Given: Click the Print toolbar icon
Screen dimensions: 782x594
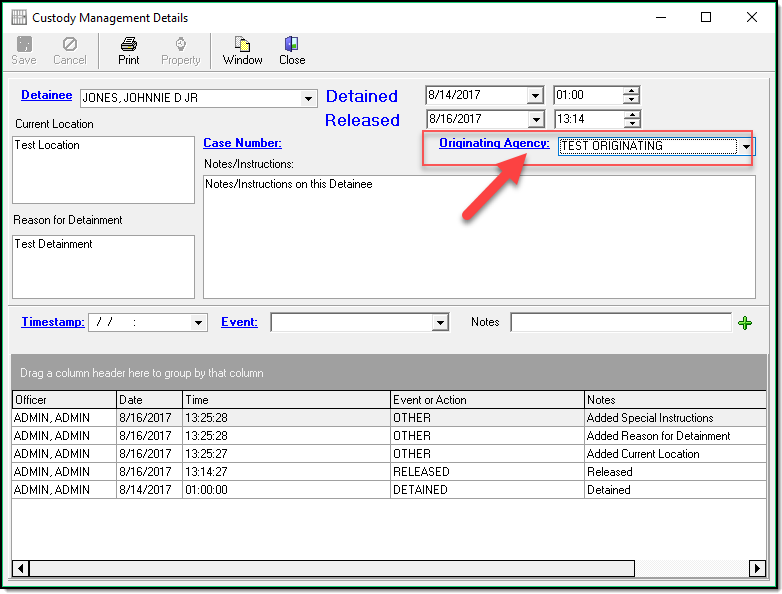Looking at the screenshot, I should click(129, 45).
